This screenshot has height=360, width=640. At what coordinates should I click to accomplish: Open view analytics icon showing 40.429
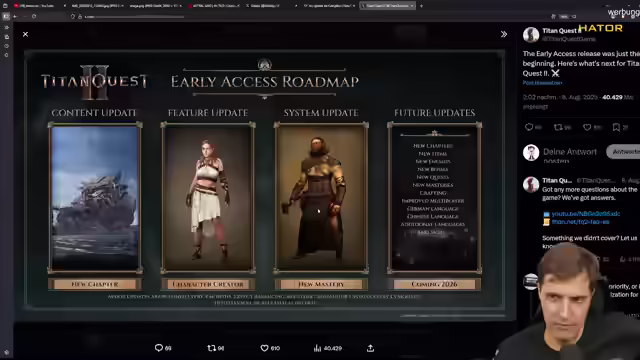click(317, 348)
